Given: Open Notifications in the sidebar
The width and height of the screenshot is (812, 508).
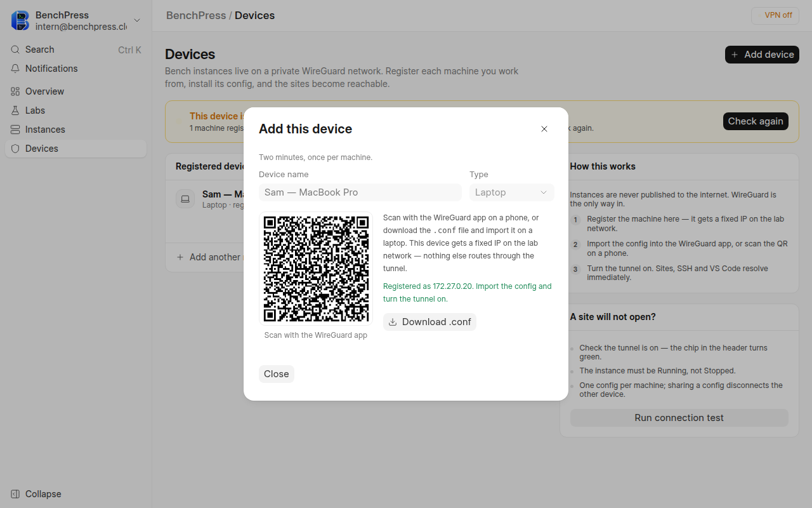Looking at the screenshot, I should tap(76, 69).
